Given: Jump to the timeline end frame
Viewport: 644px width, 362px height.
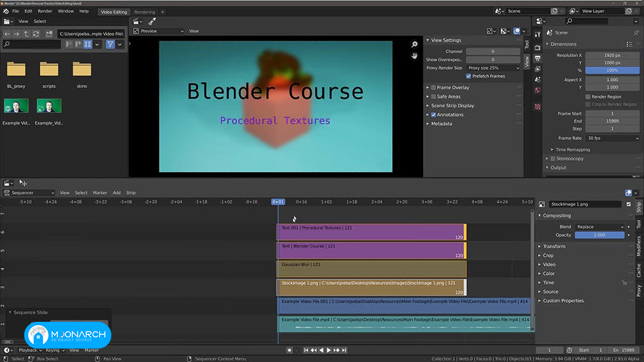Looking at the screenshot, I should tap(344, 350).
